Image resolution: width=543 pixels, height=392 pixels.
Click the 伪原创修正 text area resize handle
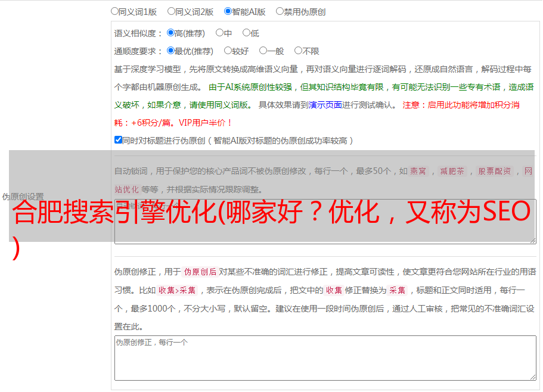point(532,377)
